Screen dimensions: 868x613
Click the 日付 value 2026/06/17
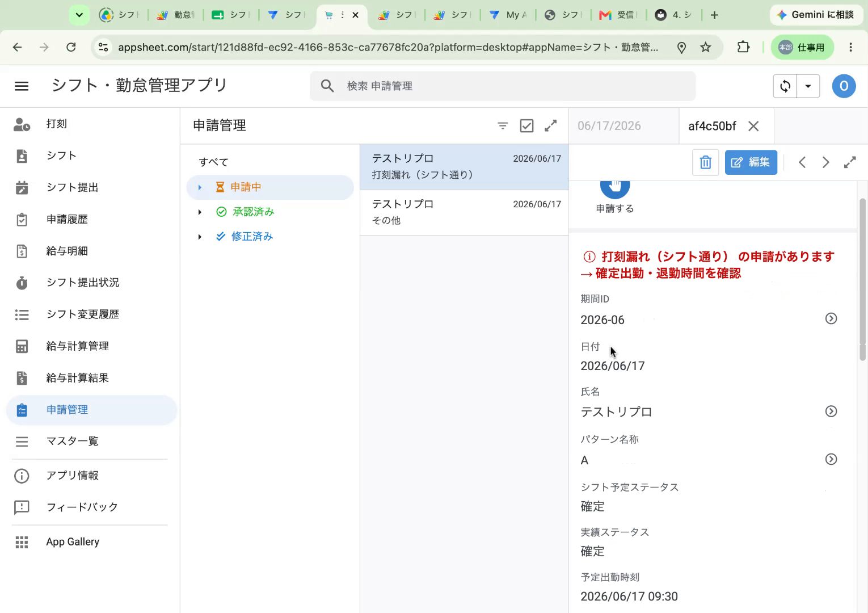pyautogui.click(x=613, y=366)
